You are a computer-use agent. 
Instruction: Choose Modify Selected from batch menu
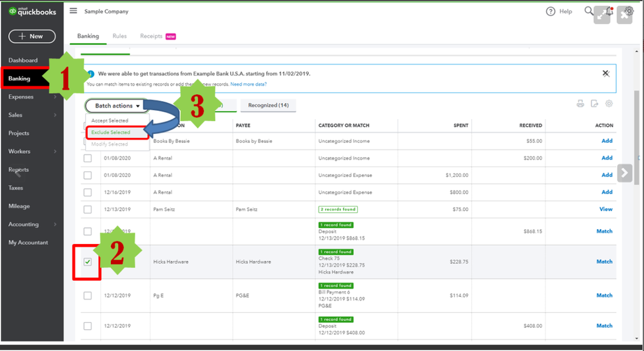[110, 144]
